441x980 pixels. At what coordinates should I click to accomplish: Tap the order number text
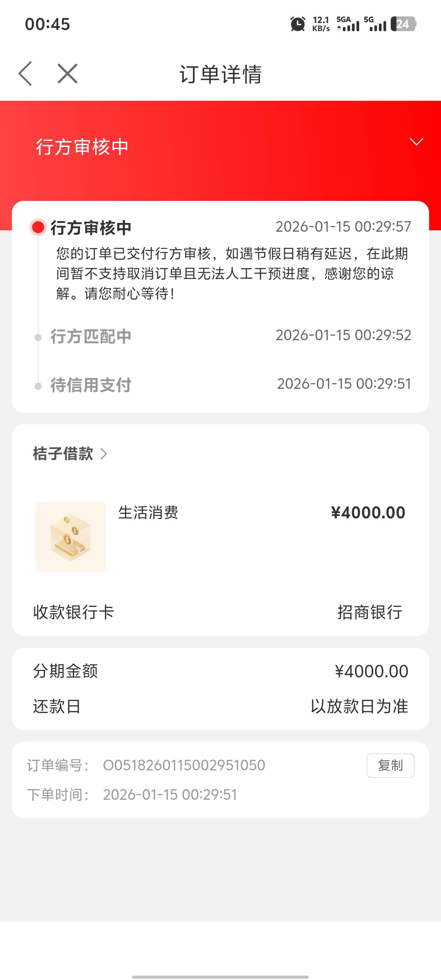click(184, 765)
